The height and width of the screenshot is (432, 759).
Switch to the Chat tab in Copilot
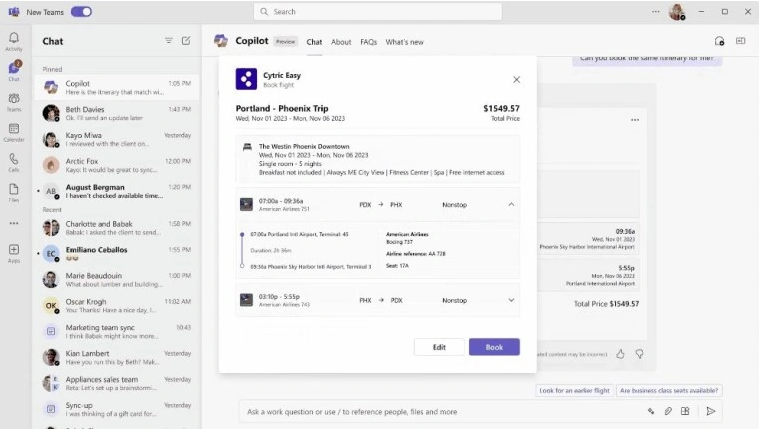(314, 42)
